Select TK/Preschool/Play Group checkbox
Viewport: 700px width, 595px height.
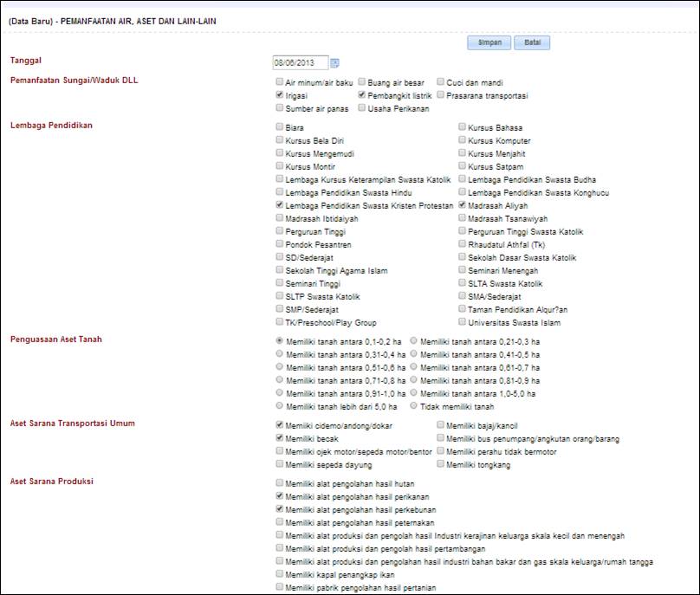tap(280, 321)
